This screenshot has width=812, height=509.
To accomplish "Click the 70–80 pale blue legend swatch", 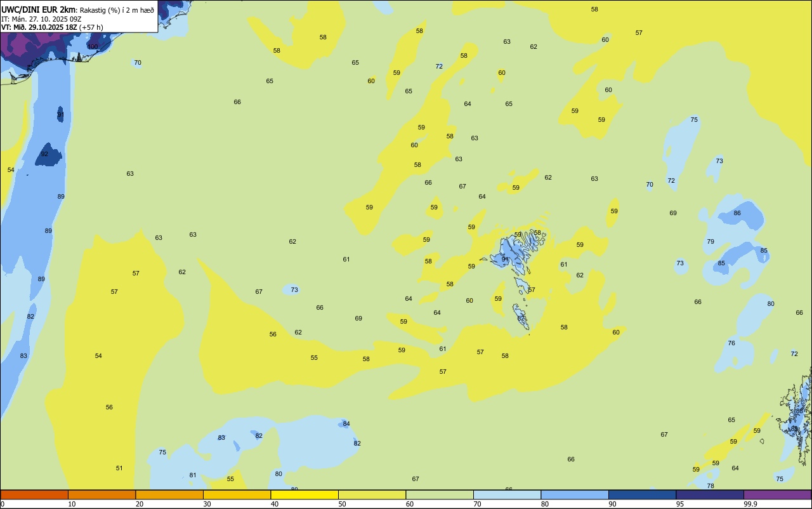I will [507, 494].
